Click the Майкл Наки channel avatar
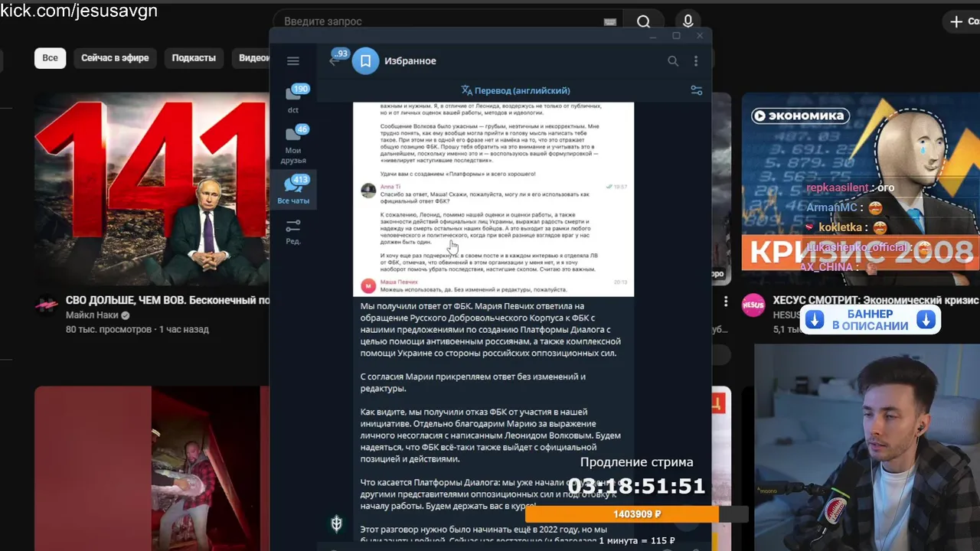980x551 pixels. tap(47, 305)
